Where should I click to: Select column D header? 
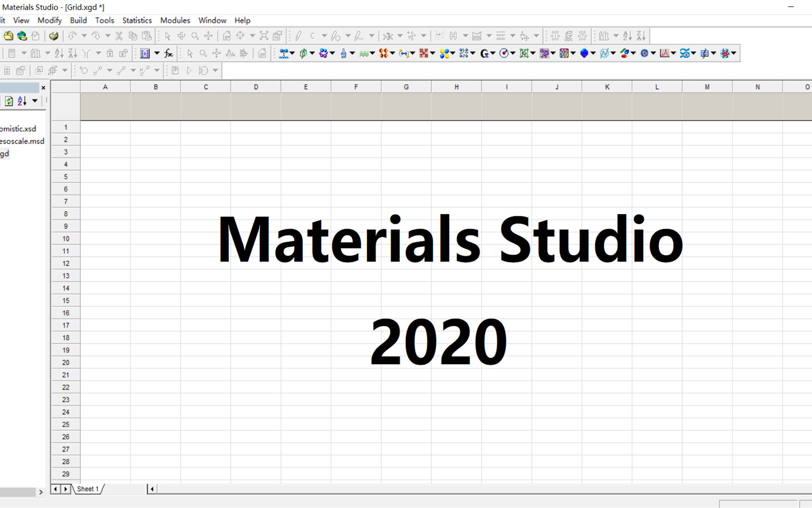click(x=256, y=87)
